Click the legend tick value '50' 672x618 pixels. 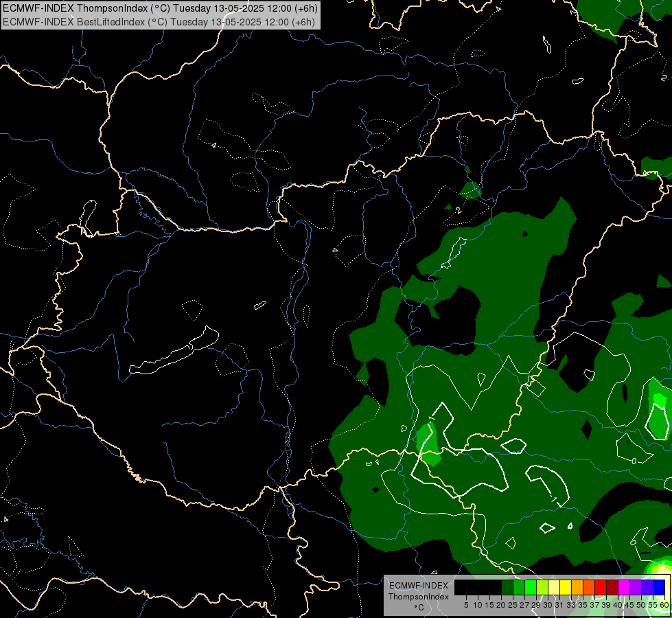(641, 605)
